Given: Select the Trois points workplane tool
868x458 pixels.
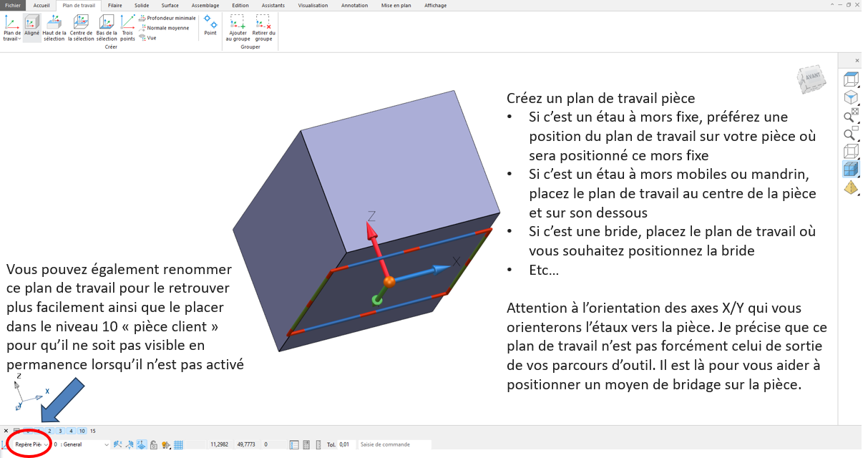Looking at the screenshot, I should point(127,28).
